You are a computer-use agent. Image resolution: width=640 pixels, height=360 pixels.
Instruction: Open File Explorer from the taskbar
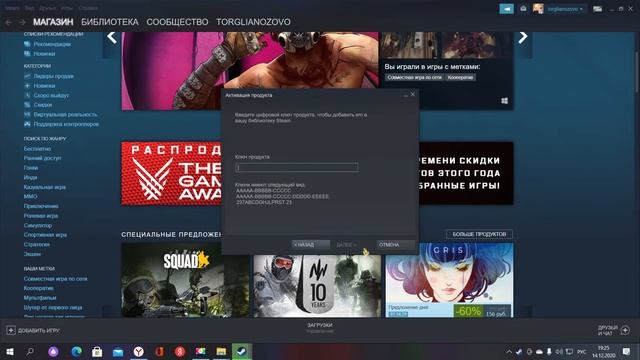pos(221,351)
